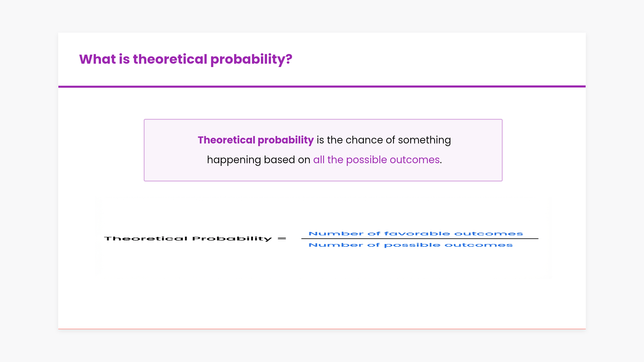
Task: Click the word "something" in the definition box
Action: click(424, 140)
